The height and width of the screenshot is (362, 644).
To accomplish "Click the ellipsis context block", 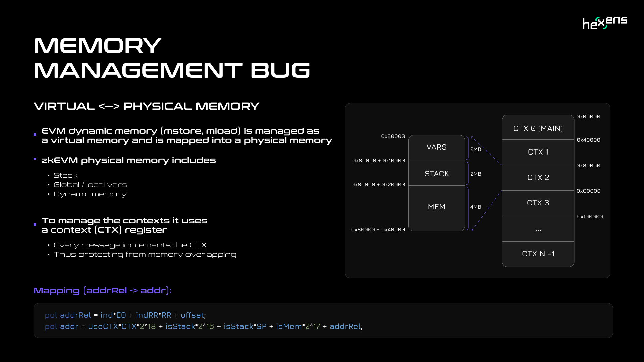I will point(538,229).
